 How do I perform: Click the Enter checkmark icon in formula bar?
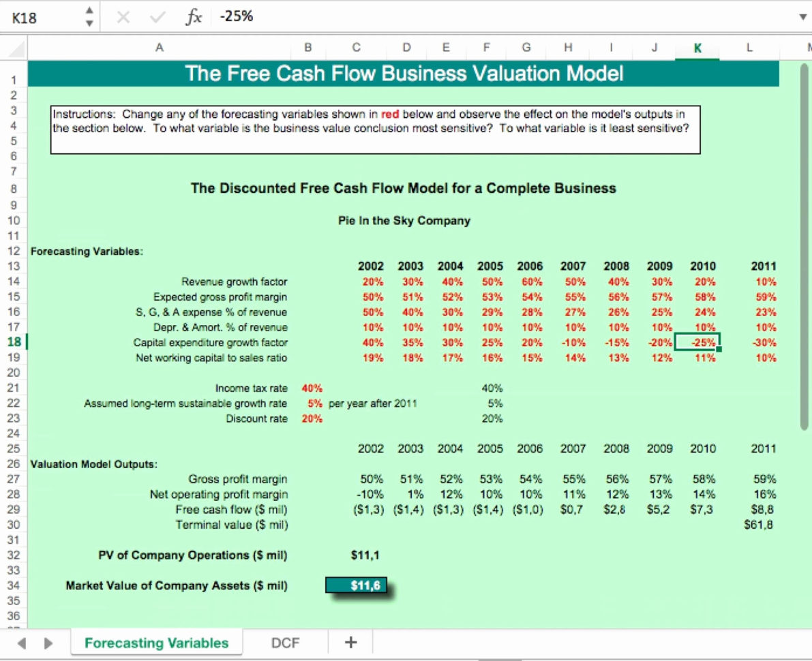[155, 18]
